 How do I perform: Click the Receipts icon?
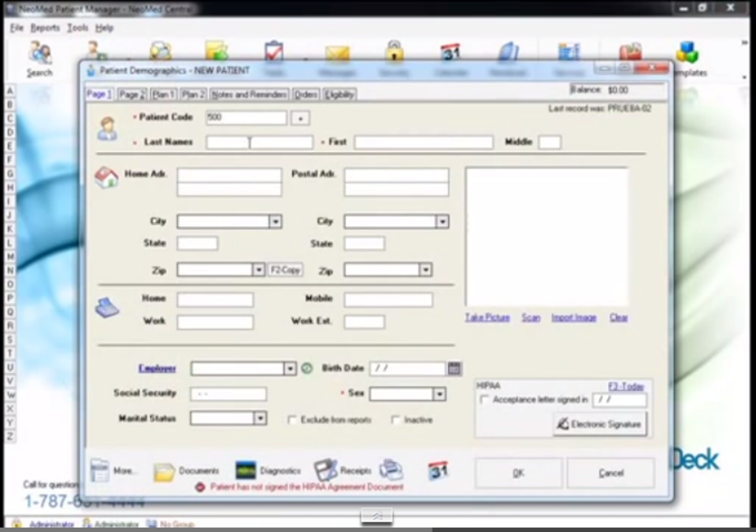tap(323, 470)
